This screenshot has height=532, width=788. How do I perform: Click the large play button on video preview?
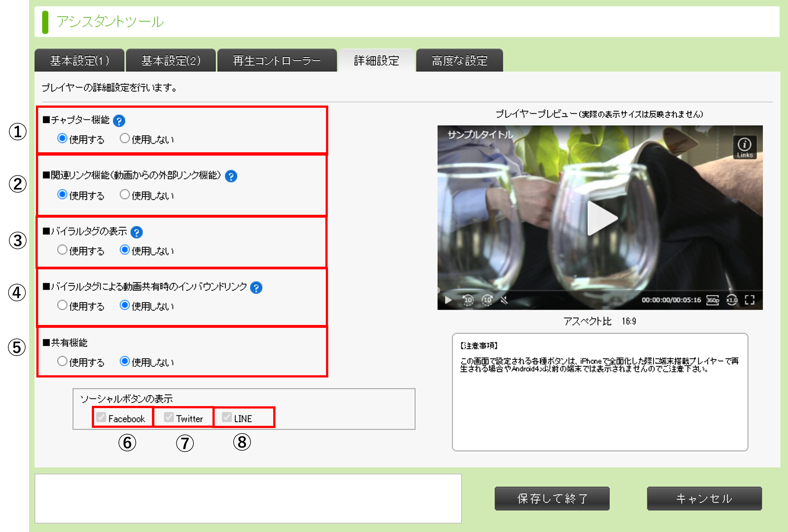coord(601,218)
